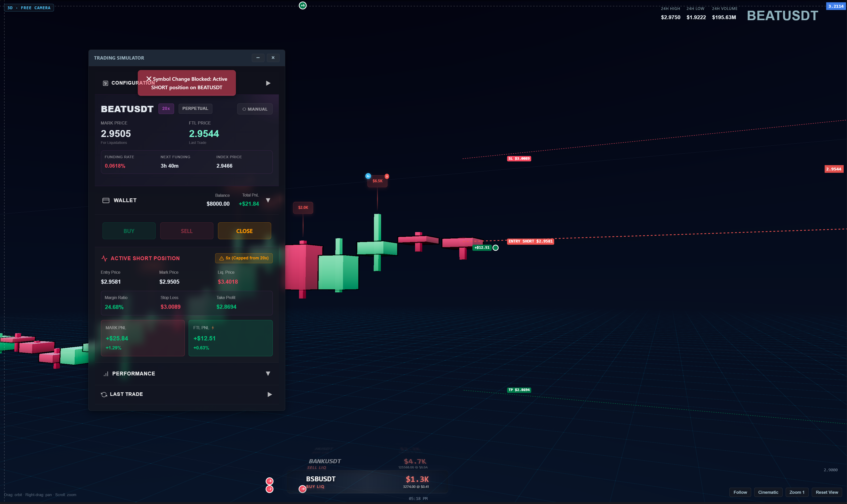
Task: Click the red -8 liquidation marker
Action: tap(269, 481)
